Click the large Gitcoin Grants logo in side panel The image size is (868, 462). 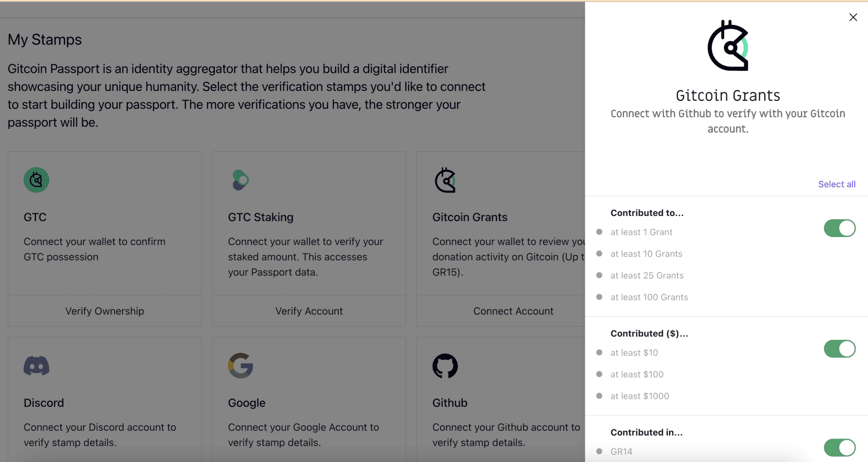[728, 45]
